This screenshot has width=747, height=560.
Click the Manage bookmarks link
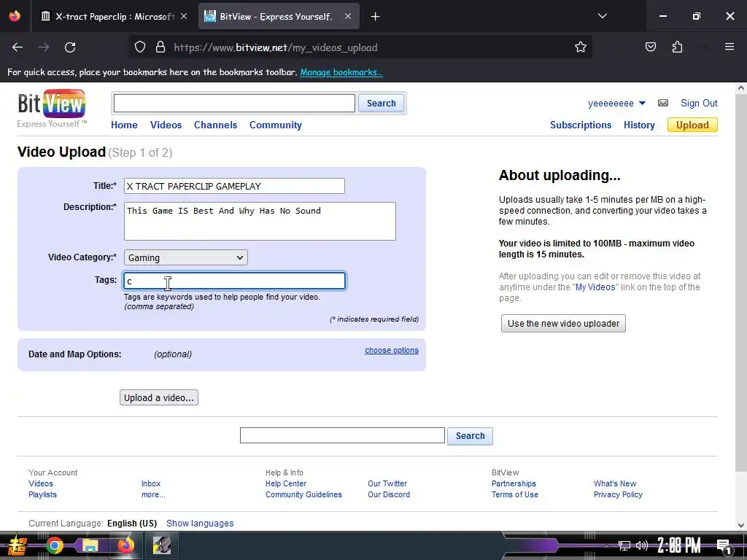(341, 72)
